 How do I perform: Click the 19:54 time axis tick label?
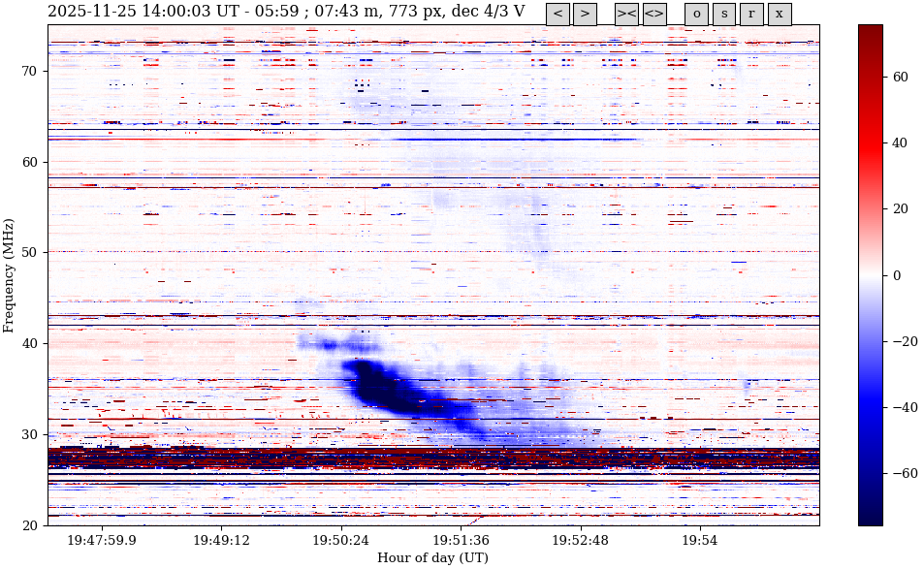[x=699, y=540]
